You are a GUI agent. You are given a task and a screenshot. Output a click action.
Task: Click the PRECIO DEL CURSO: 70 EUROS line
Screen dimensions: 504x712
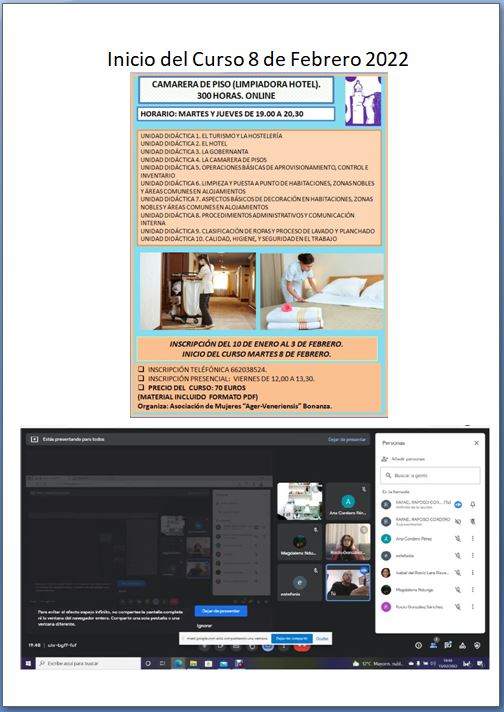click(x=197, y=388)
